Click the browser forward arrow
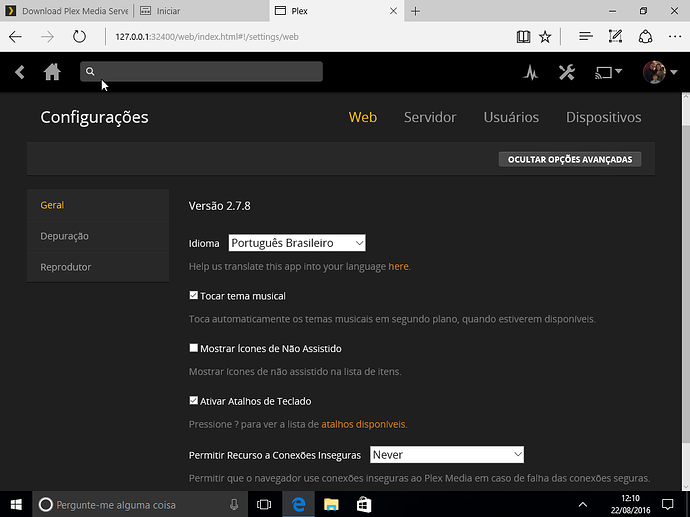Viewport: 690px width, 517px height. pos(47,37)
